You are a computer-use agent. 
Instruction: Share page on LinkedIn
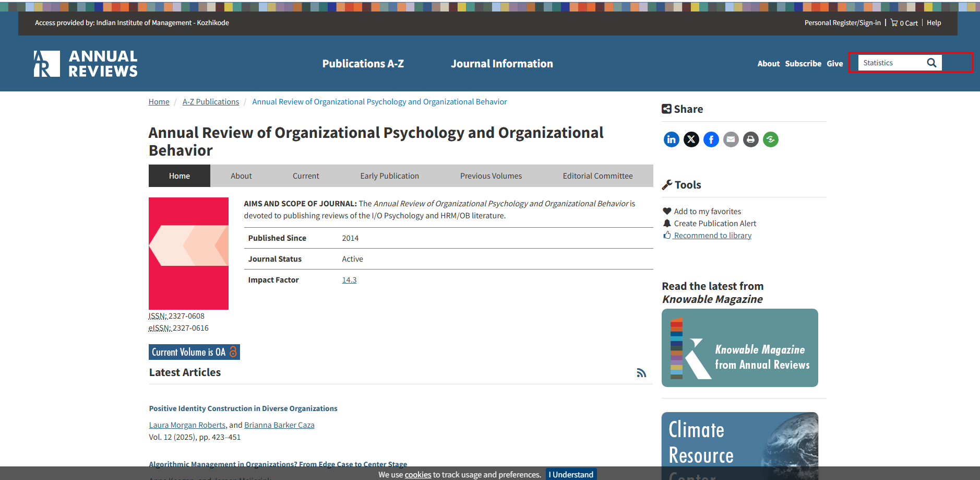[x=671, y=139]
